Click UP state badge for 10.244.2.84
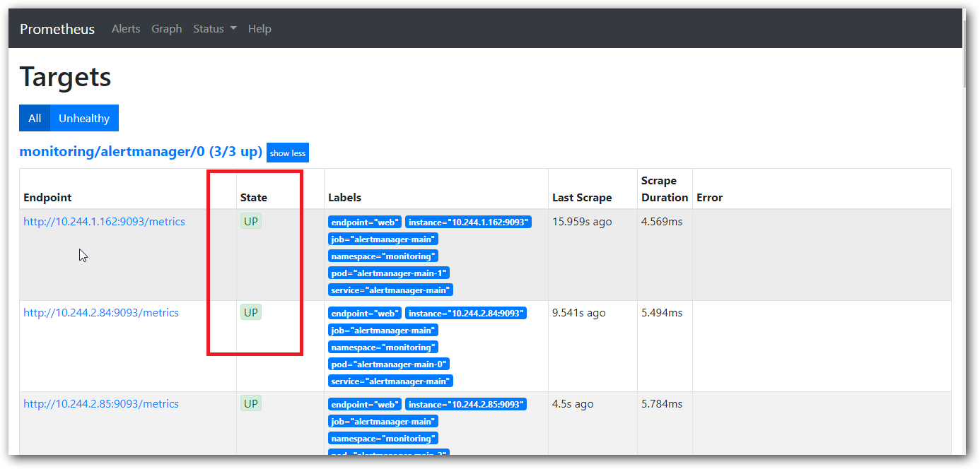 251,312
